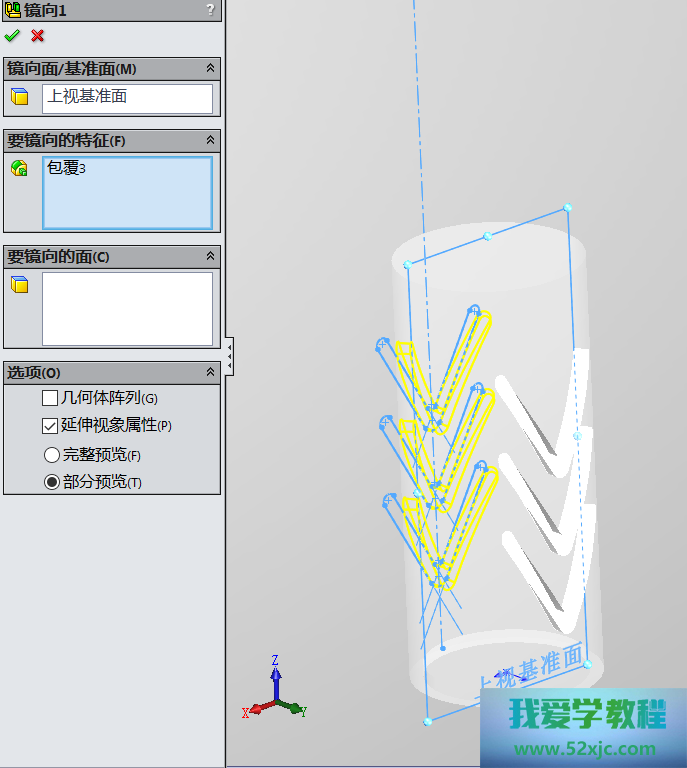Select the 完整预览 radio button
Screen dimensions: 687x768
[50, 454]
